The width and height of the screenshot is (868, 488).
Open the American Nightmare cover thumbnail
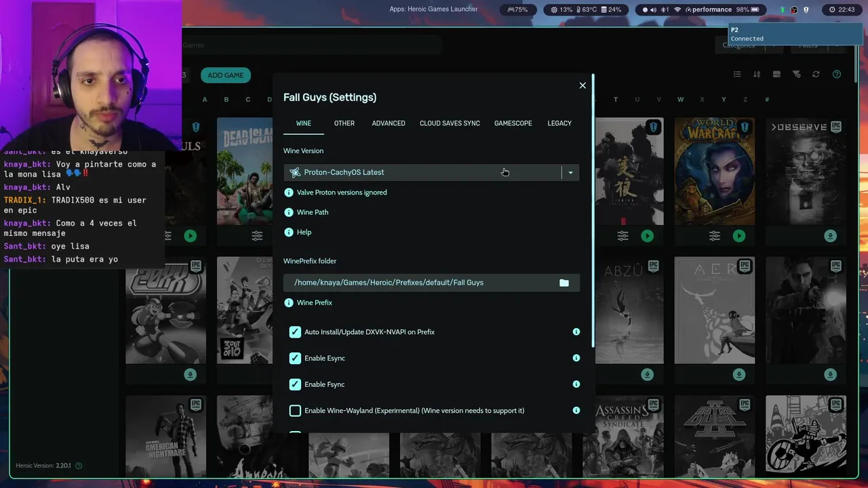165,436
